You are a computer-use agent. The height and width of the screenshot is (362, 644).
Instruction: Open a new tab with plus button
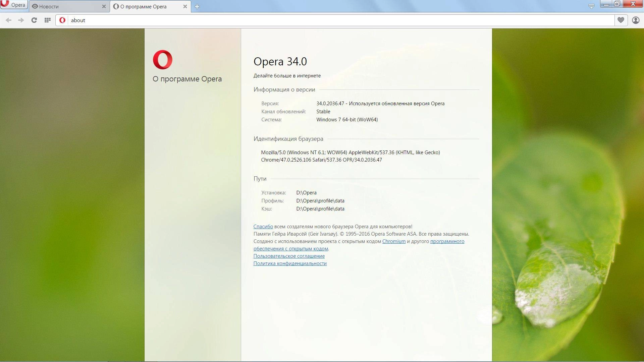(x=197, y=6)
